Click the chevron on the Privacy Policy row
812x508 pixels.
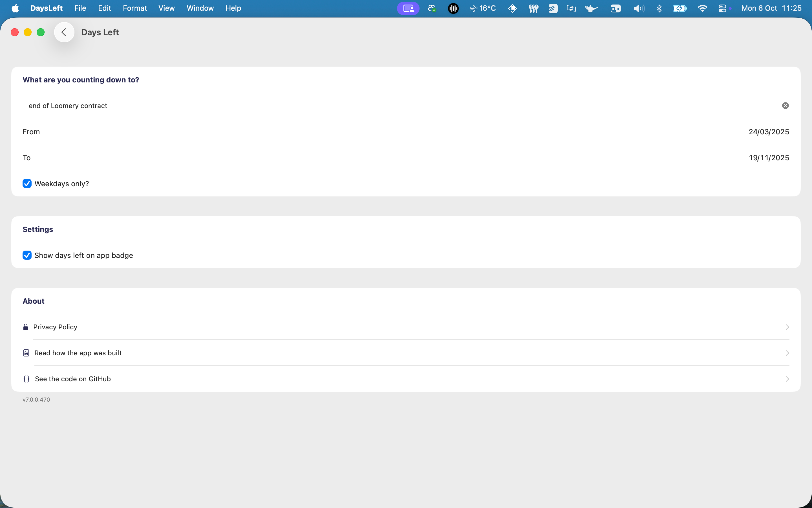point(787,327)
